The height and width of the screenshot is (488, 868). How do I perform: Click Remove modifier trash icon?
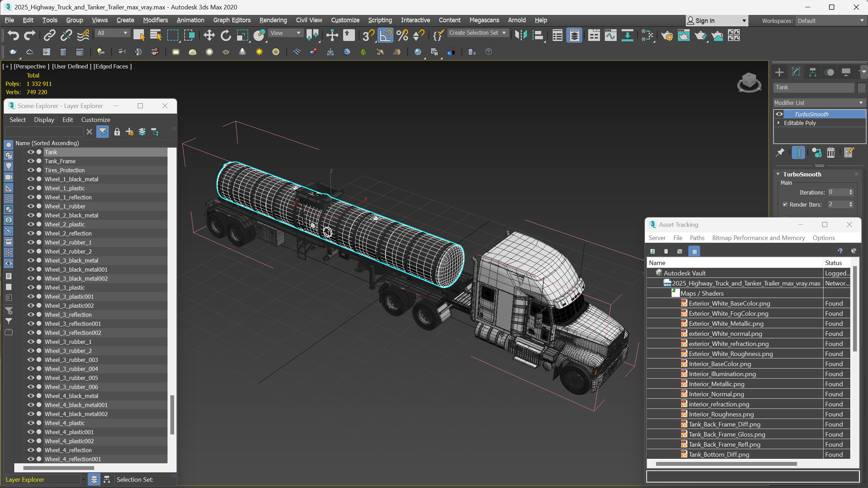pos(830,152)
